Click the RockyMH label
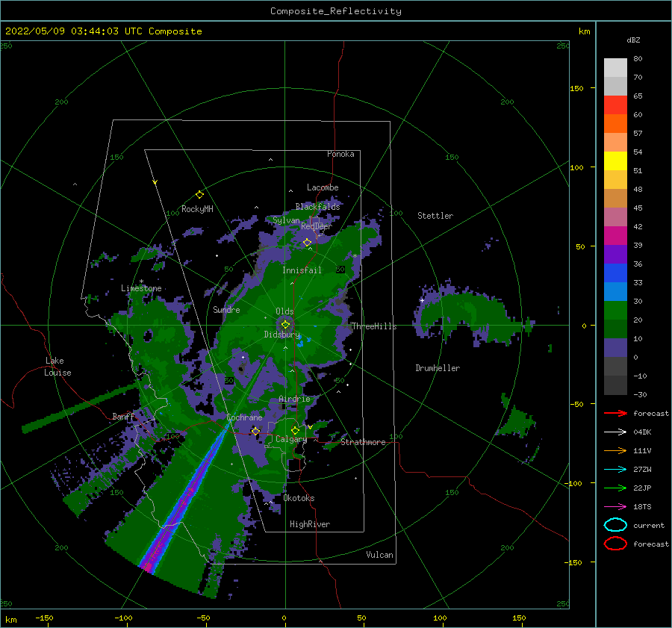Screen dimensions: 672x628 (x=197, y=209)
